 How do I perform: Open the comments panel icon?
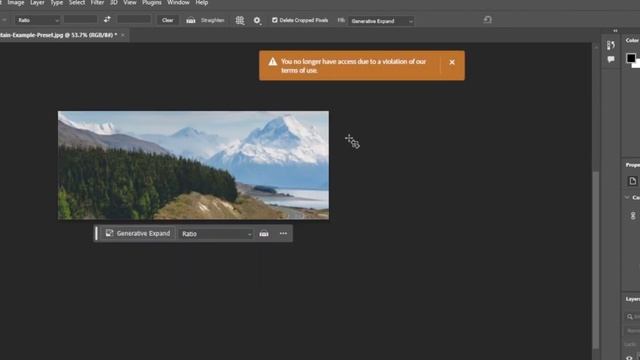(611, 59)
